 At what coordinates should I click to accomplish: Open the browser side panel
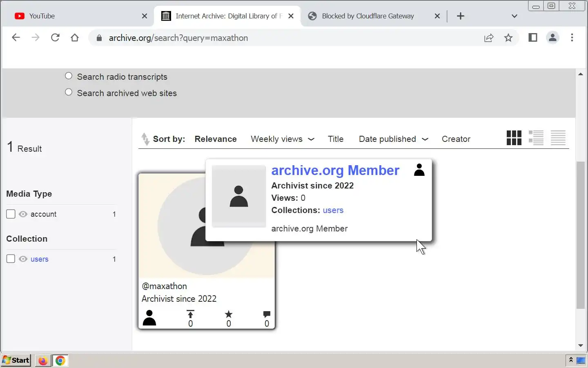(x=533, y=38)
